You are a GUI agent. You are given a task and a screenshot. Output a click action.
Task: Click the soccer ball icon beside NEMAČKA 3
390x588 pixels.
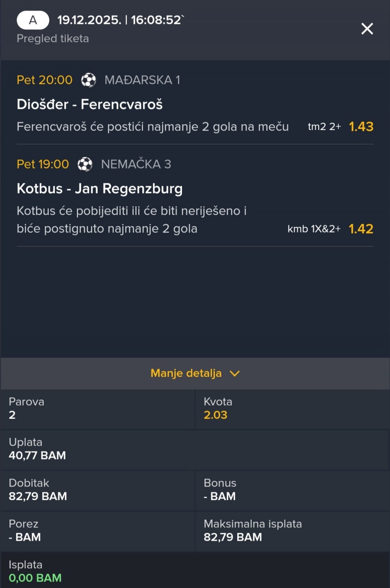click(x=85, y=164)
